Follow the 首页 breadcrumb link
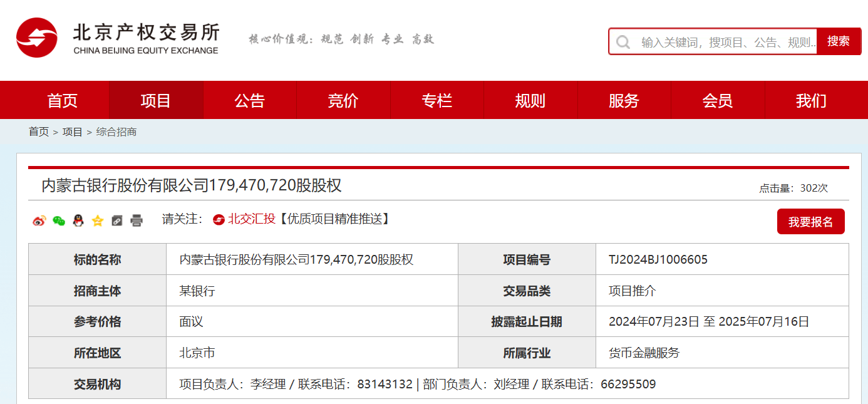The image size is (868, 404). [39, 132]
